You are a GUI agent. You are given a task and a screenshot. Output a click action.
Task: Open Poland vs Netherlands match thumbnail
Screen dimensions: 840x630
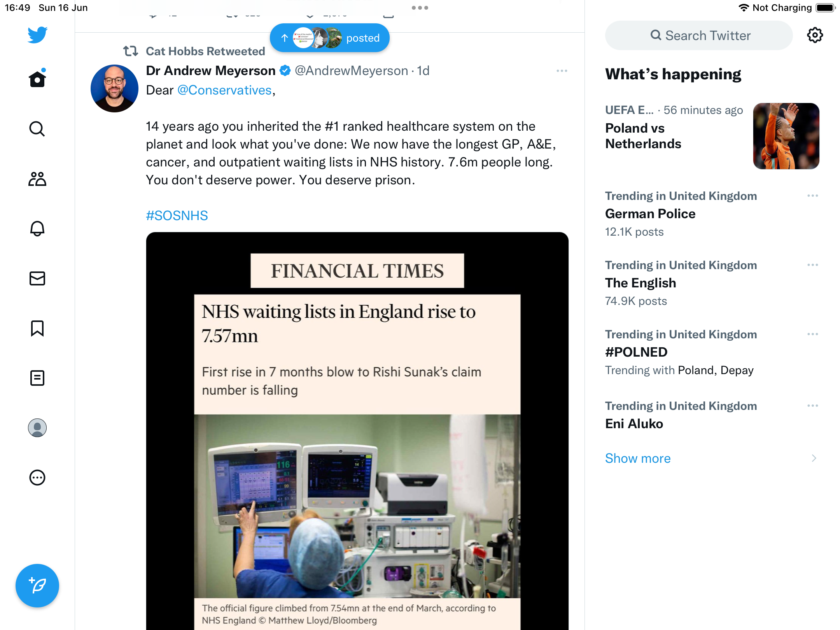[x=786, y=136]
